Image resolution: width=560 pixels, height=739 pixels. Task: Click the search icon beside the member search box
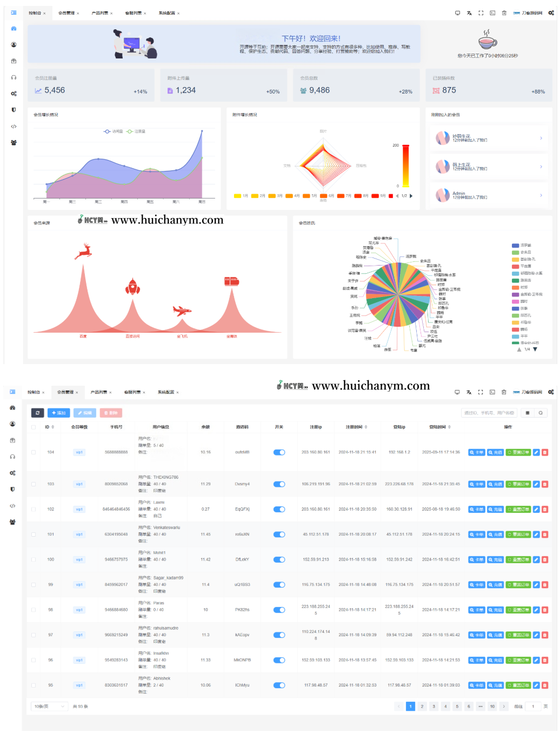click(x=541, y=413)
